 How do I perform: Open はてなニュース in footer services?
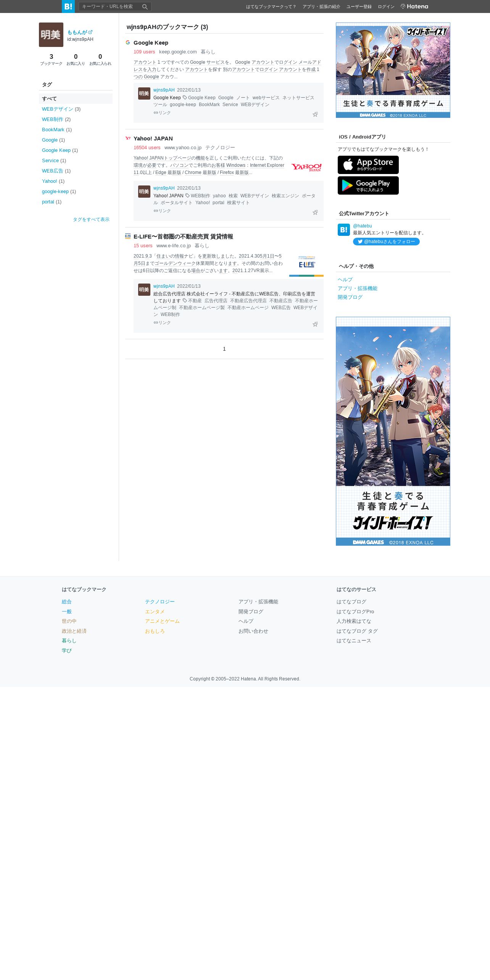click(x=354, y=640)
